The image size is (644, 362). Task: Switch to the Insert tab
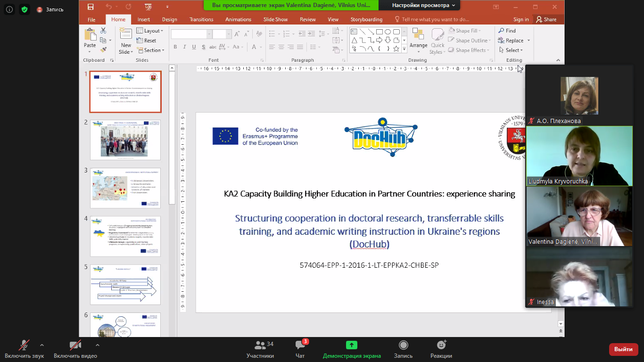pos(144,19)
